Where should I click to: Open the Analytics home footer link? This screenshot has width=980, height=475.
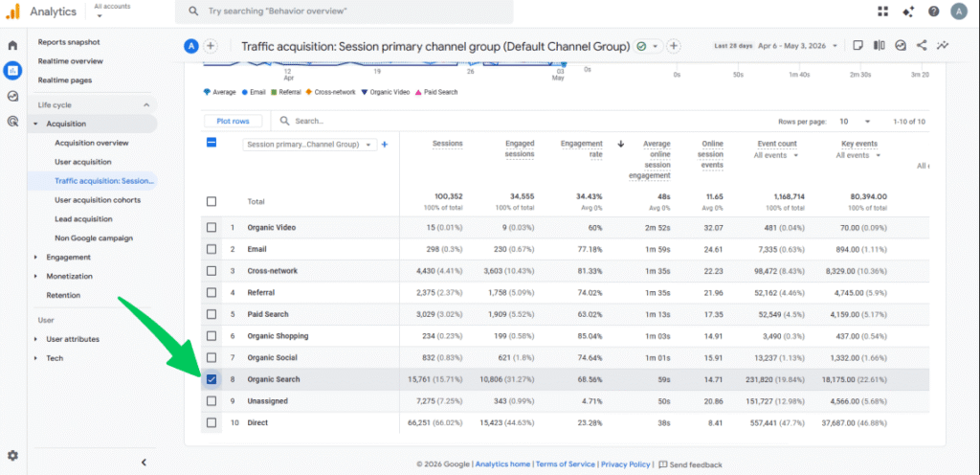pyautogui.click(x=502, y=464)
